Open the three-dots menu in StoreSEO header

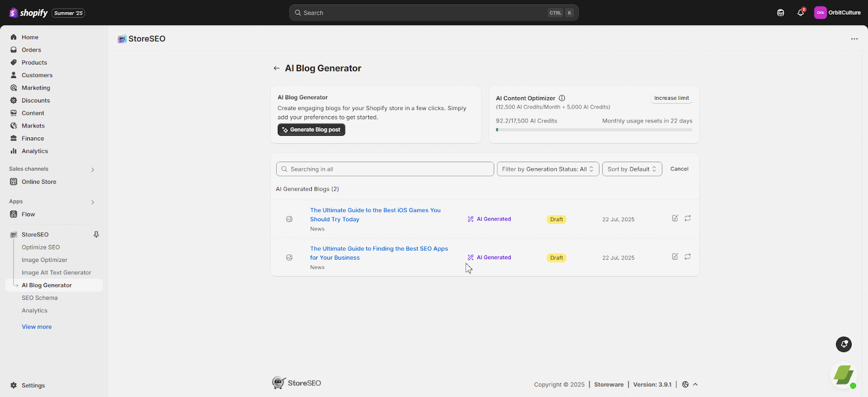[x=854, y=39]
